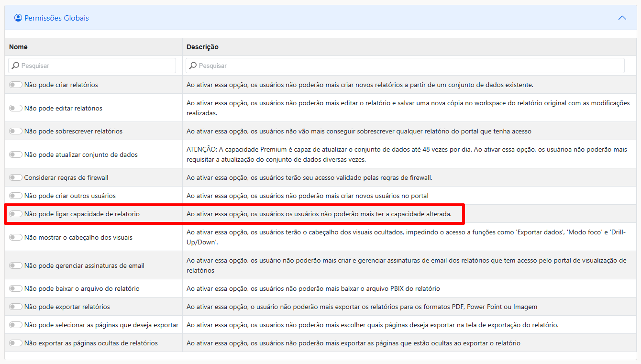
Task: Switch on 'Não pode exportar relatórios'
Action: pos(16,307)
